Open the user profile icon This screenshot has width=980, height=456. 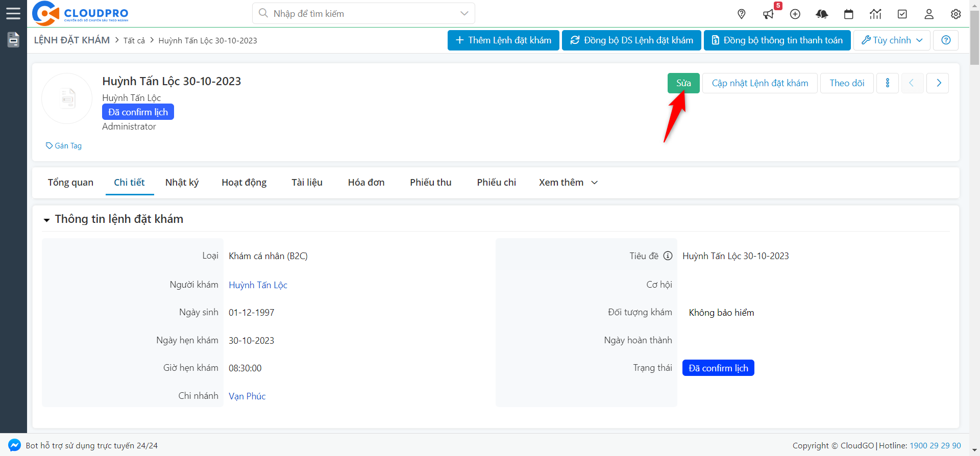click(929, 14)
